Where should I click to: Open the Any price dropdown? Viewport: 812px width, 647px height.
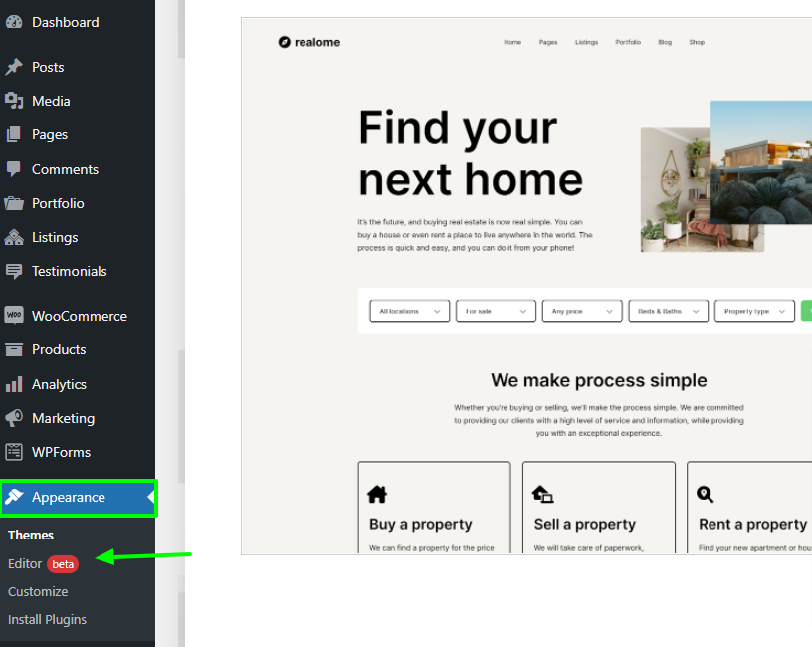tap(582, 311)
